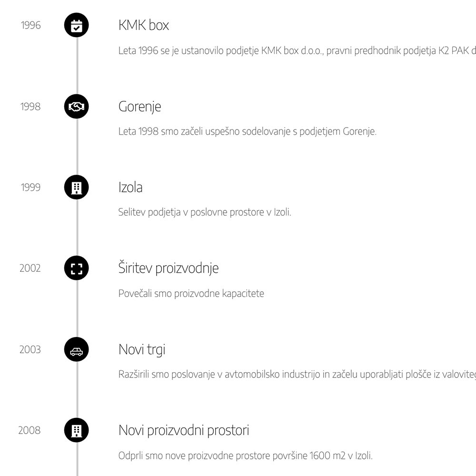476x476 pixels.
Task: Select the 1996 year marker
Action: coord(31,25)
